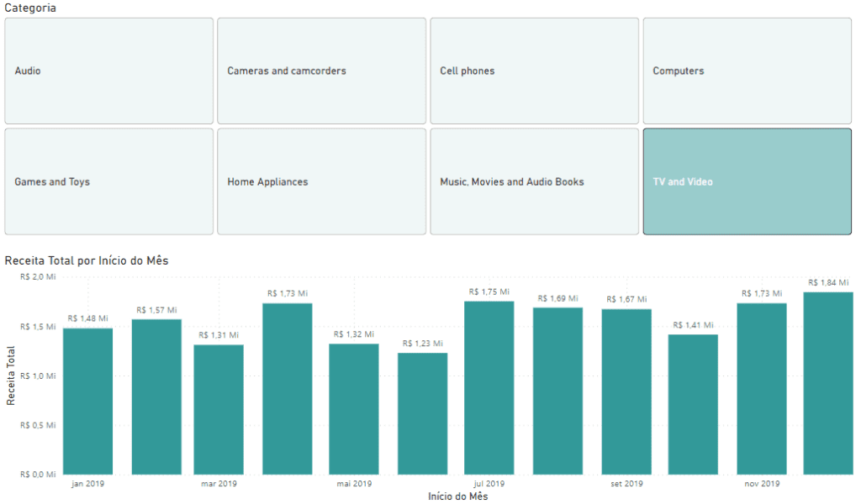Click the 'R$ 0,5 Mi' y-axis tick
The width and height of the screenshot is (861, 504).
pos(38,426)
